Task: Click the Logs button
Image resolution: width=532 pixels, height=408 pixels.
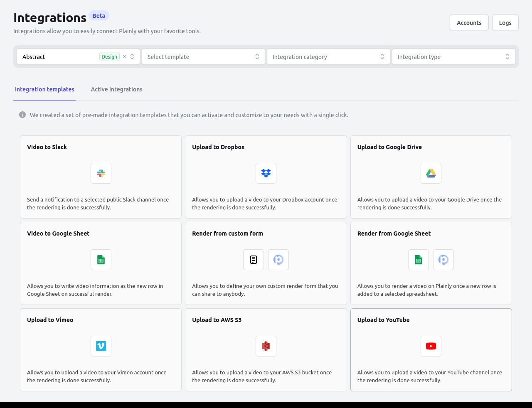Action: (x=505, y=23)
